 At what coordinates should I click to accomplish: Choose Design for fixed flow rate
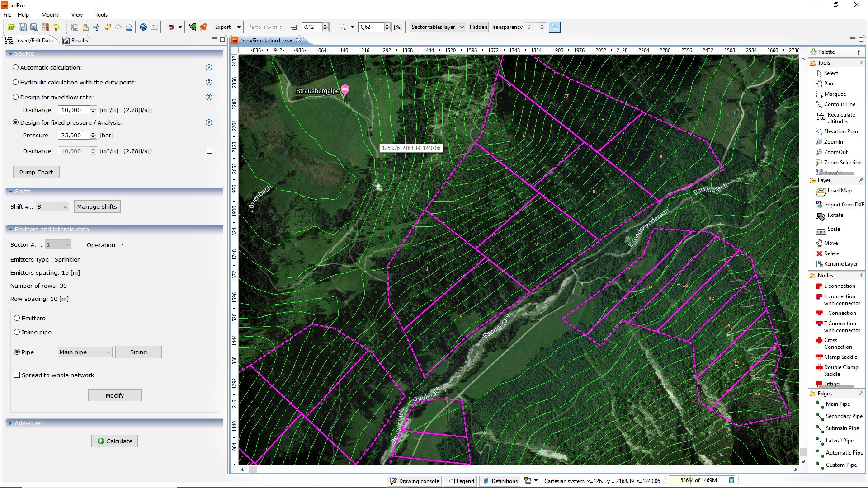click(x=16, y=97)
